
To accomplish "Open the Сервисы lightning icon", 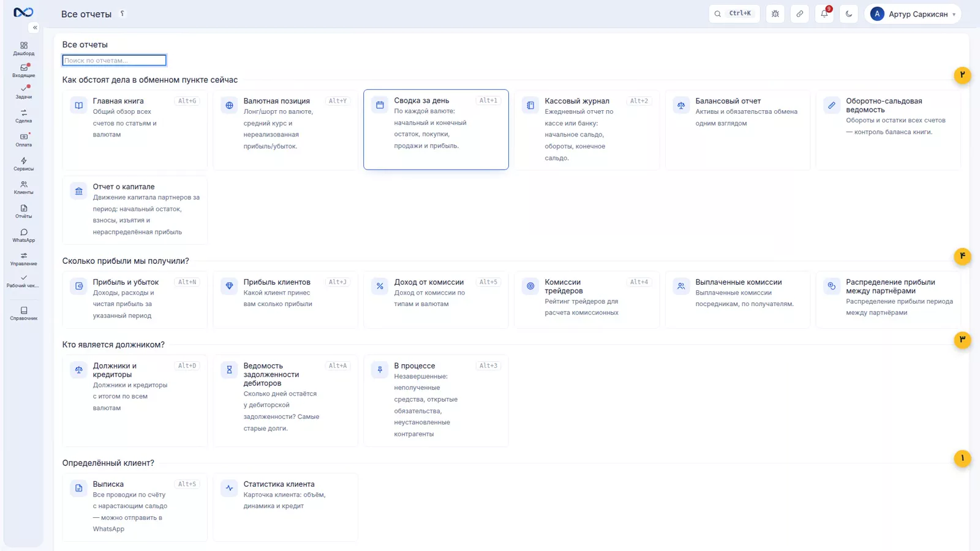I will point(24,163).
